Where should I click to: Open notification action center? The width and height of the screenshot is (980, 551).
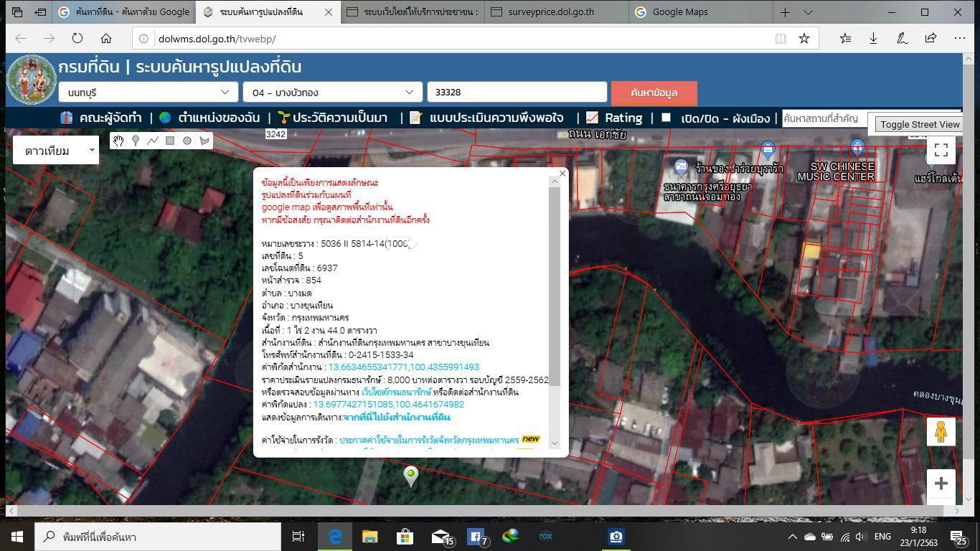coord(958,536)
